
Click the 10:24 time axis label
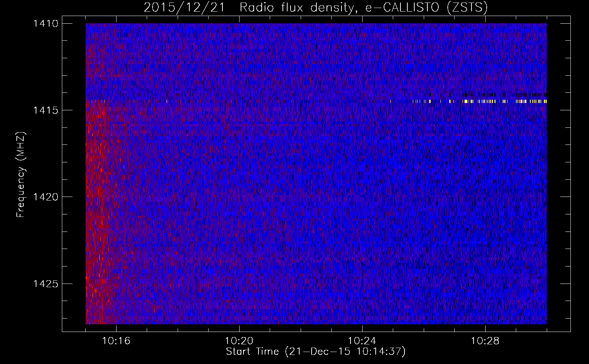click(x=362, y=341)
